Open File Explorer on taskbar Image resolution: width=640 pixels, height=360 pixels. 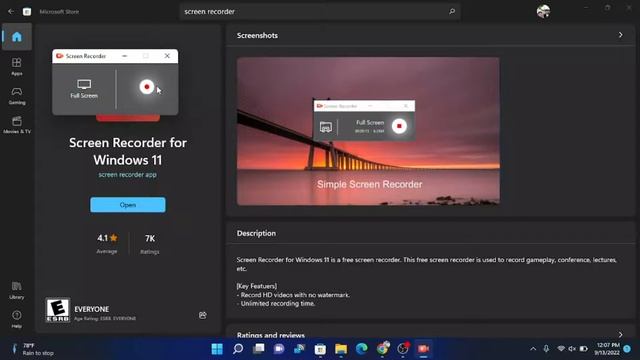341,349
